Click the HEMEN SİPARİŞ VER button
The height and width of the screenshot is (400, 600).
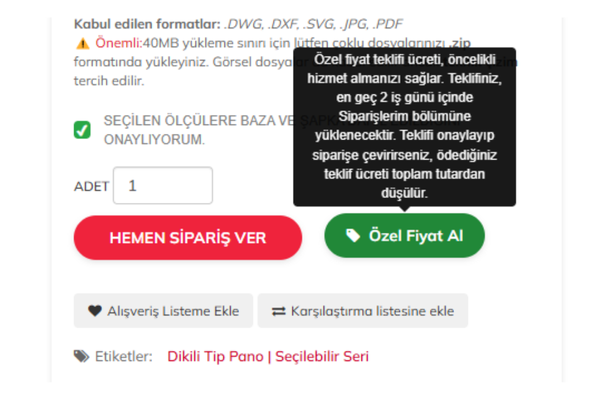(188, 238)
